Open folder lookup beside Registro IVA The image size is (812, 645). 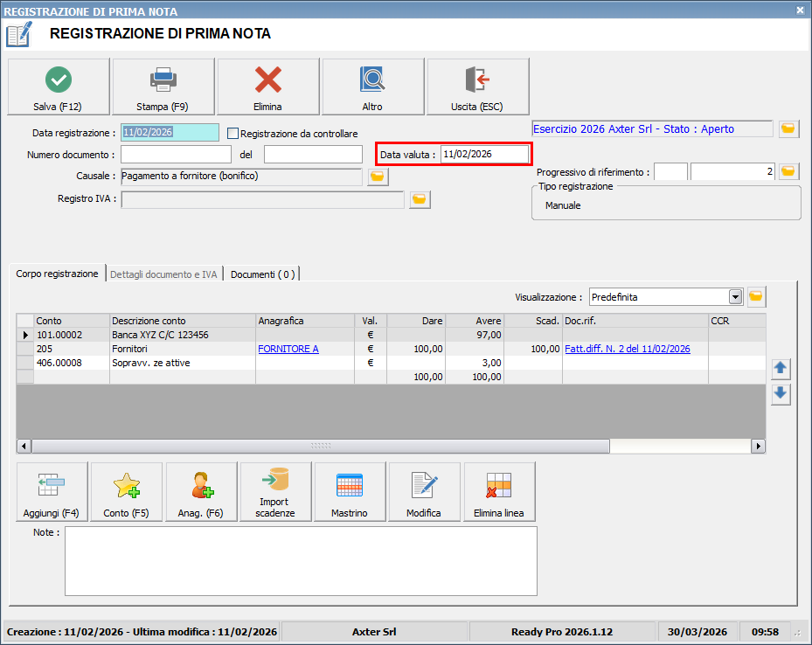420,199
